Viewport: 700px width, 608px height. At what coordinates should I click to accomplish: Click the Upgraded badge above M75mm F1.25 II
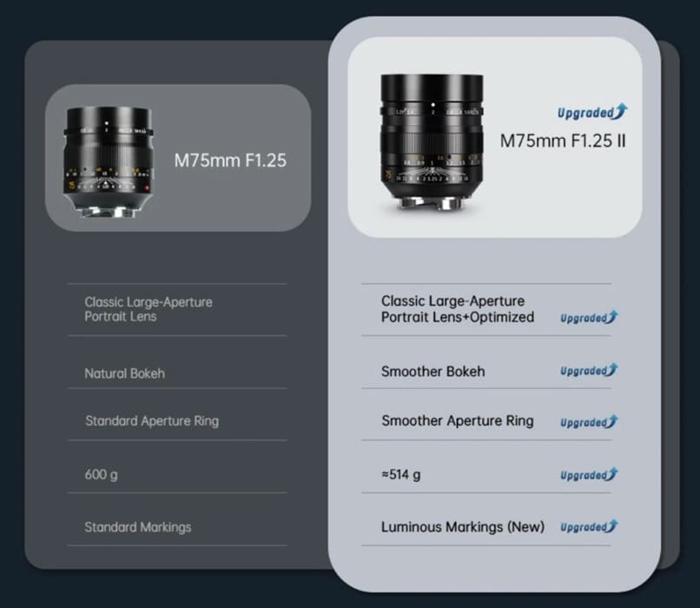click(591, 113)
